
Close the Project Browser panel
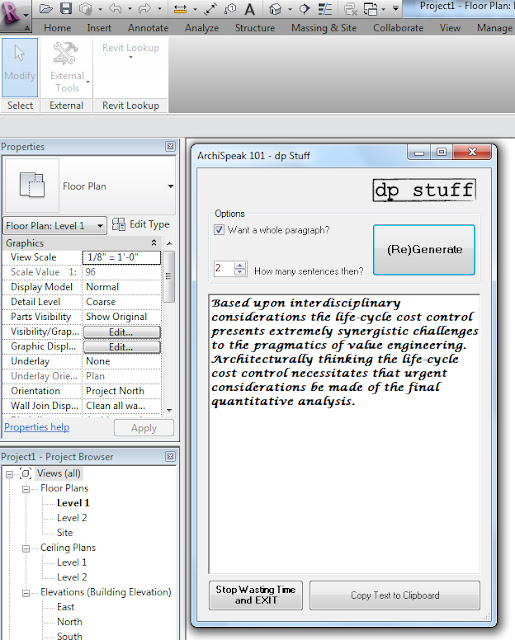pos(170,456)
